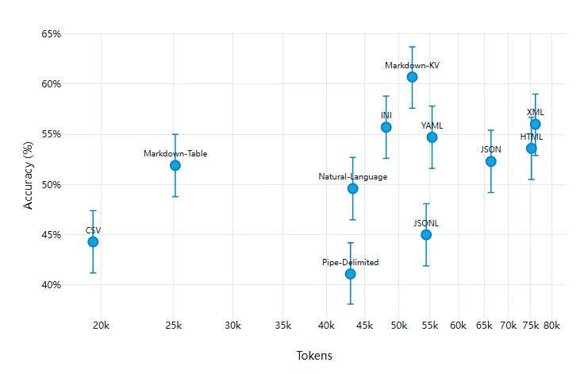Click the Tokens x-axis title
This screenshot has height=374, width=588.
coord(314,357)
